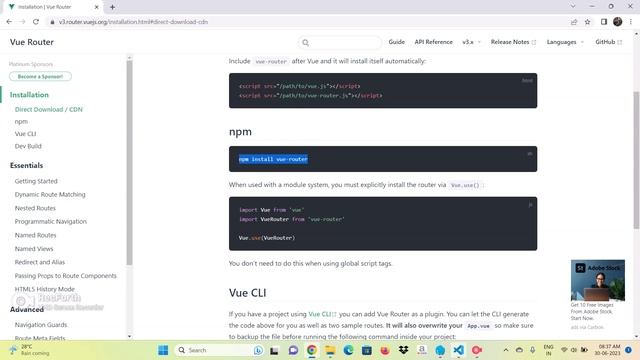Image resolution: width=640 pixels, height=360 pixels.
Task: Click the Vue CLI section heading
Action: pyautogui.click(x=247, y=293)
